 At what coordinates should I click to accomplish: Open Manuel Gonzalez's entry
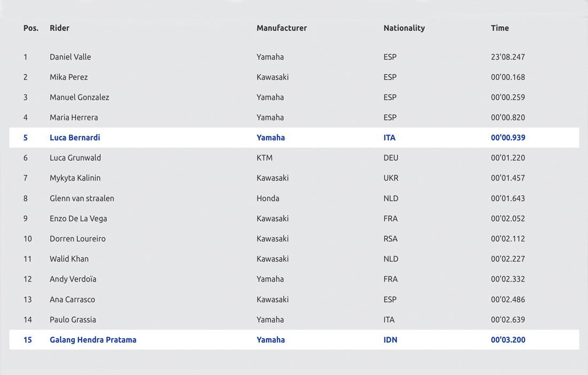coord(79,97)
